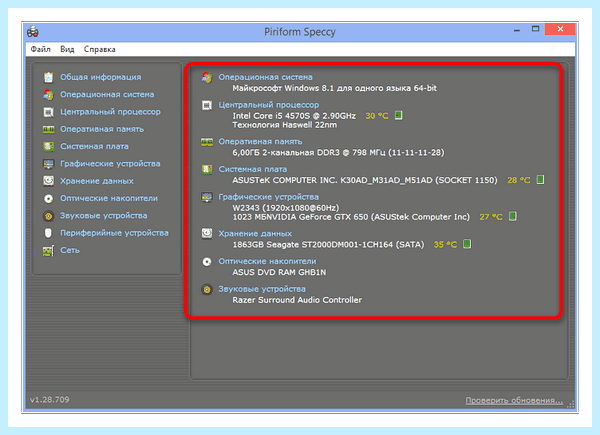Viewport: 600px width, 435px height.
Task: Open Сеть section label in sidebar
Action: click(x=70, y=250)
